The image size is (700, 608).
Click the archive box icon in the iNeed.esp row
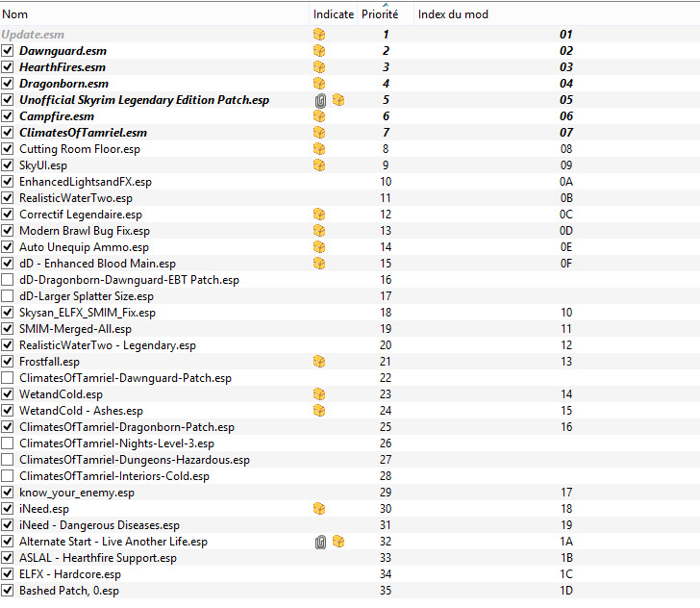coord(319,509)
